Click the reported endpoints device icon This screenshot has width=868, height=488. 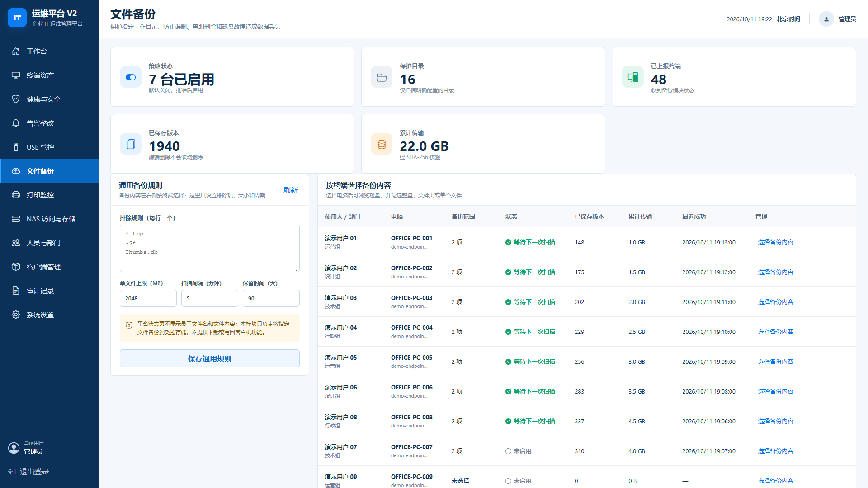point(633,77)
